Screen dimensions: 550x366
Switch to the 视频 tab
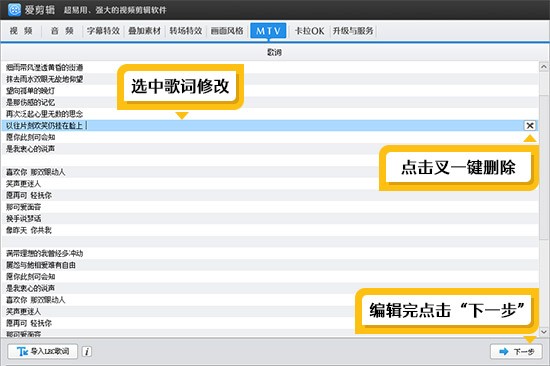tap(21, 31)
